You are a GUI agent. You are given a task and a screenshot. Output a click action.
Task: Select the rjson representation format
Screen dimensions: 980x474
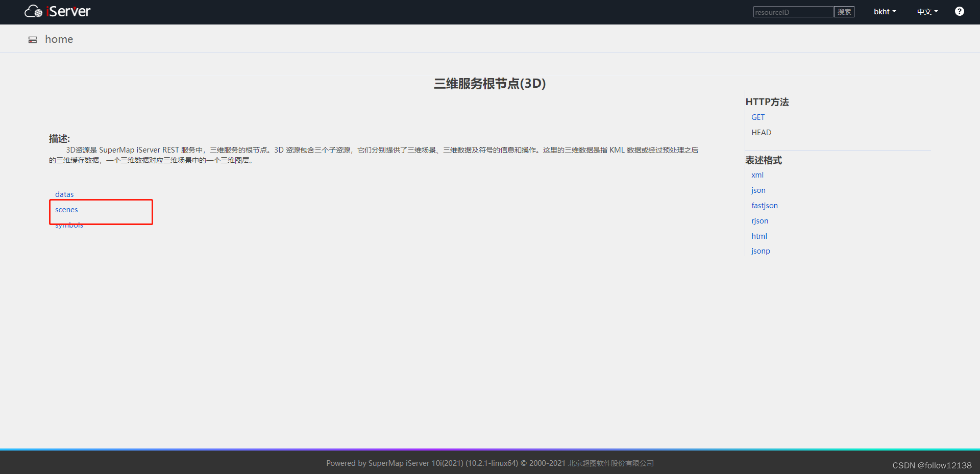point(759,221)
